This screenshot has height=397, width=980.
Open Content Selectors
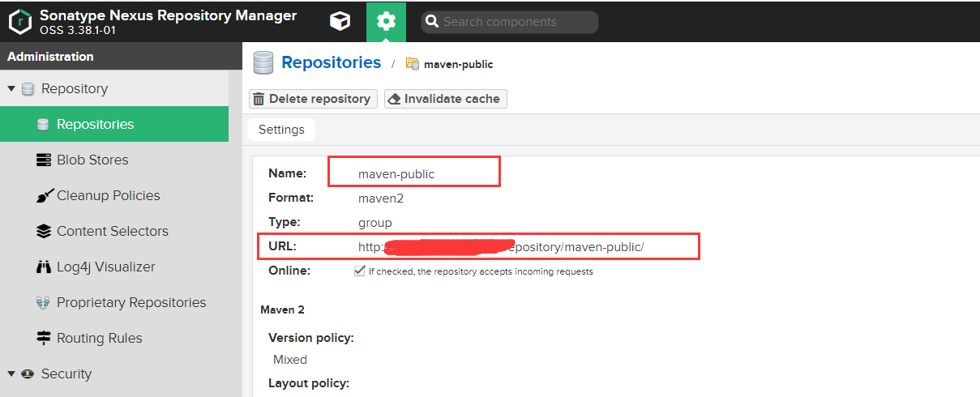(x=114, y=231)
